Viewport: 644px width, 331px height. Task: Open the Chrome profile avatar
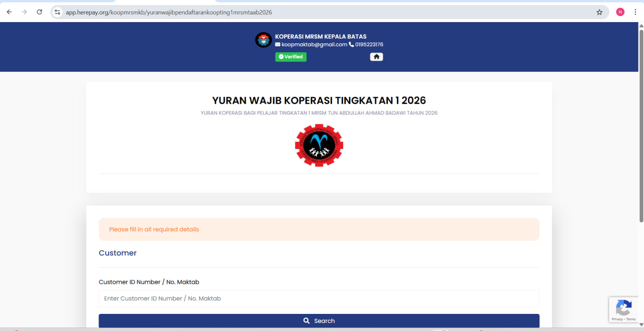[620, 12]
